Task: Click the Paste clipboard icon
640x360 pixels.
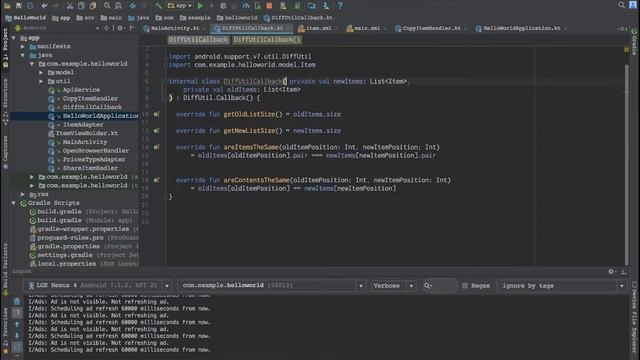Action: 93,6
